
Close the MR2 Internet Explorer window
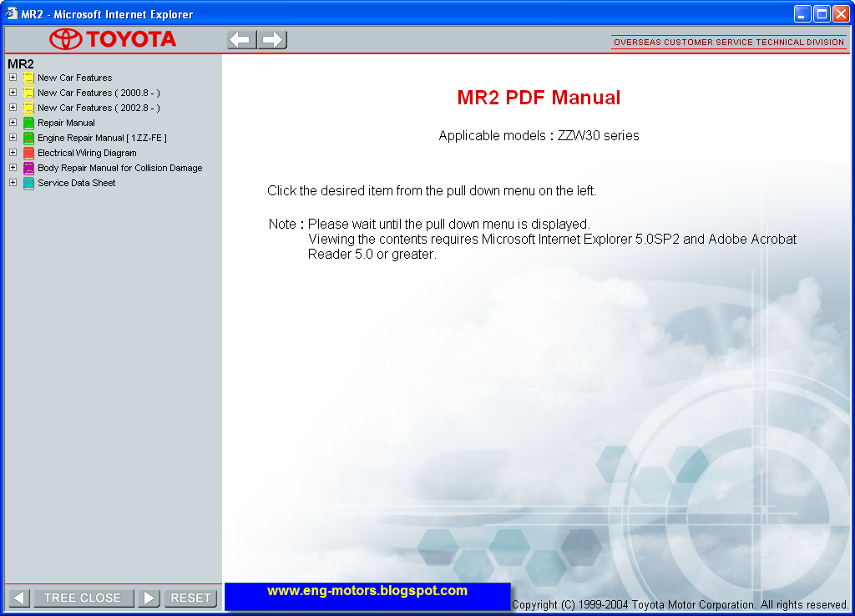pyautogui.click(x=841, y=13)
